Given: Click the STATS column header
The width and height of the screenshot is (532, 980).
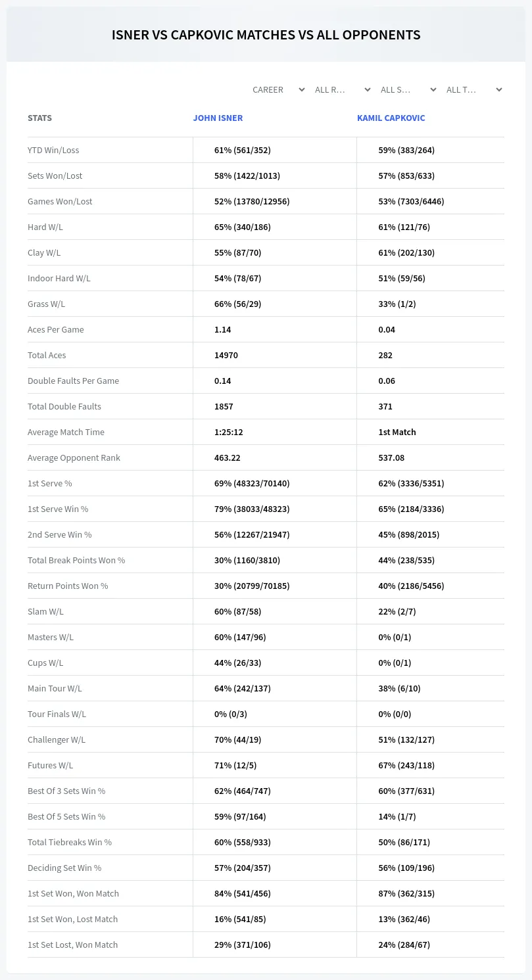Looking at the screenshot, I should pyautogui.click(x=39, y=118).
